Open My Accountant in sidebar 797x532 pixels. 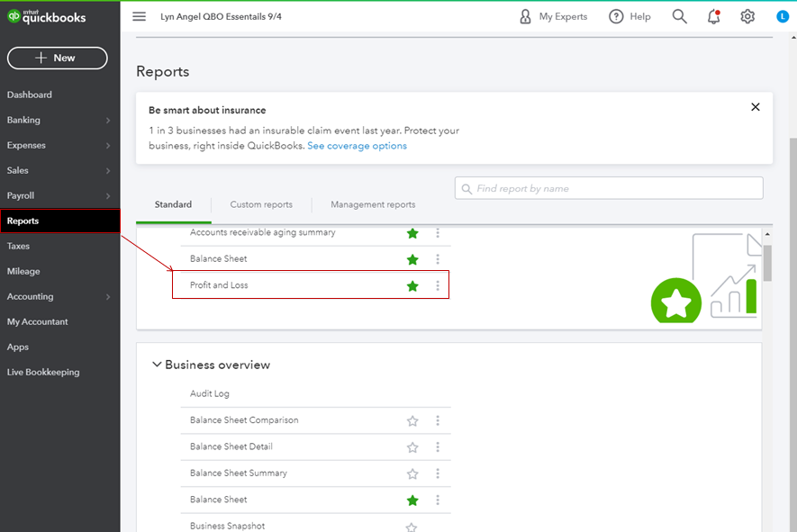tap(38, 321)
